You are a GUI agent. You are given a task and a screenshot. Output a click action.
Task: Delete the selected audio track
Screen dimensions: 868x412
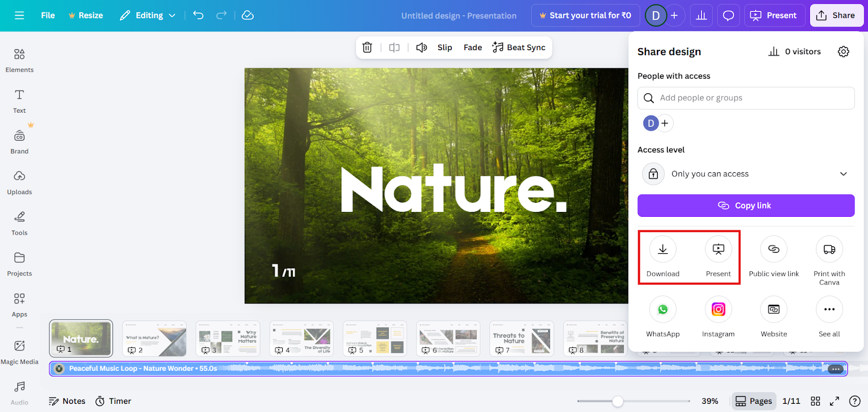(367, 48)
